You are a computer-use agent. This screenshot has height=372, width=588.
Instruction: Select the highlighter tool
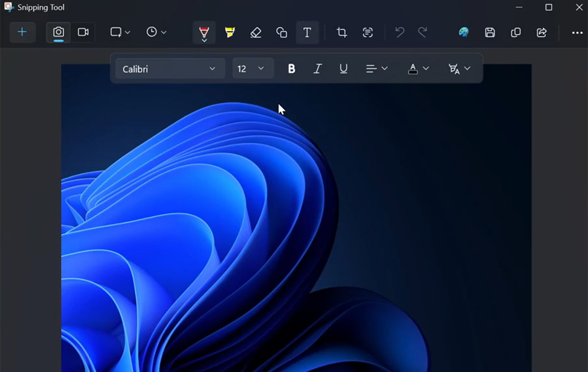pos(230,32)
